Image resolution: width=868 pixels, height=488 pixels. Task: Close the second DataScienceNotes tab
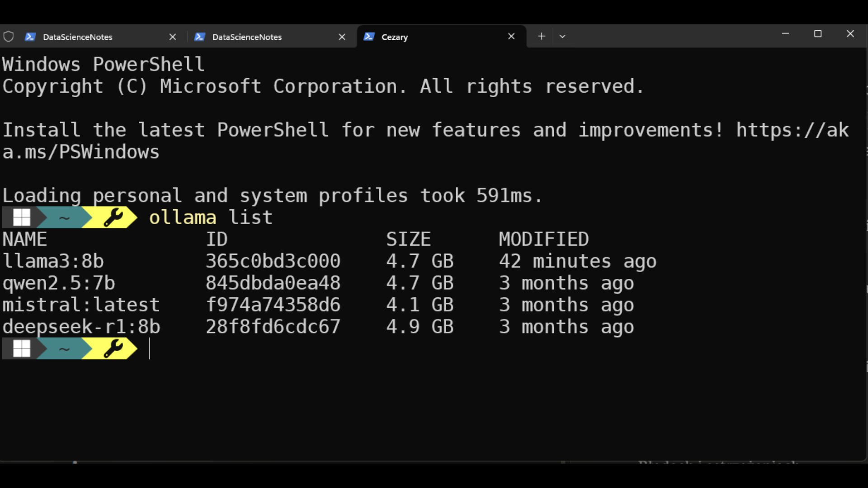(342, 37)
